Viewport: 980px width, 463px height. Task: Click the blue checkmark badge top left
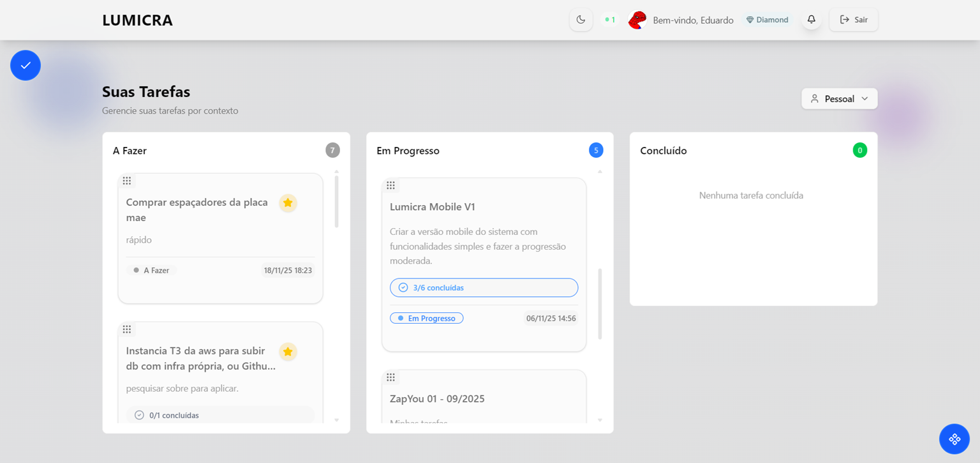[26, 65]
